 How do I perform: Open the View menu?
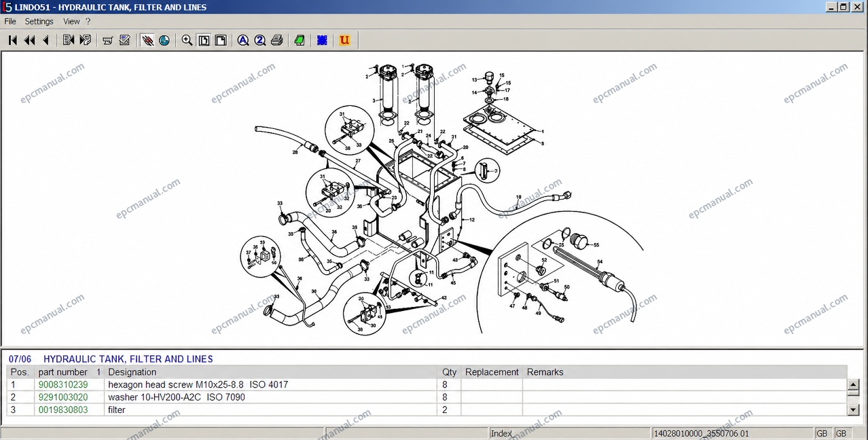[x=71, y=22]
